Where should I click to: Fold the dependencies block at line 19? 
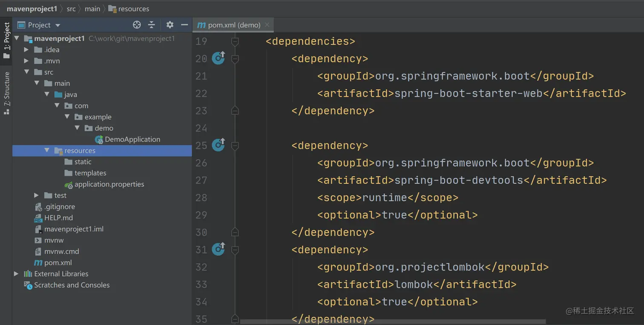(x=235, y=41)
